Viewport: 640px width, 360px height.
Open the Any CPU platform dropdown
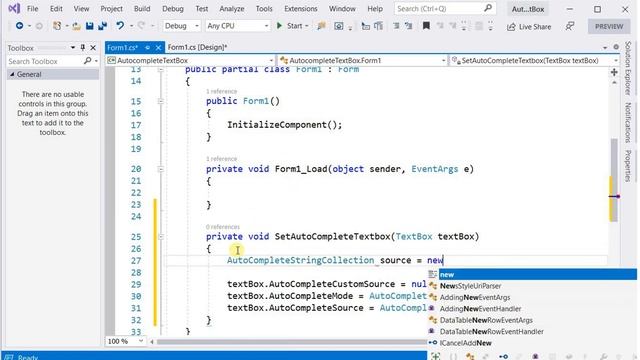[x=237, y=26]
